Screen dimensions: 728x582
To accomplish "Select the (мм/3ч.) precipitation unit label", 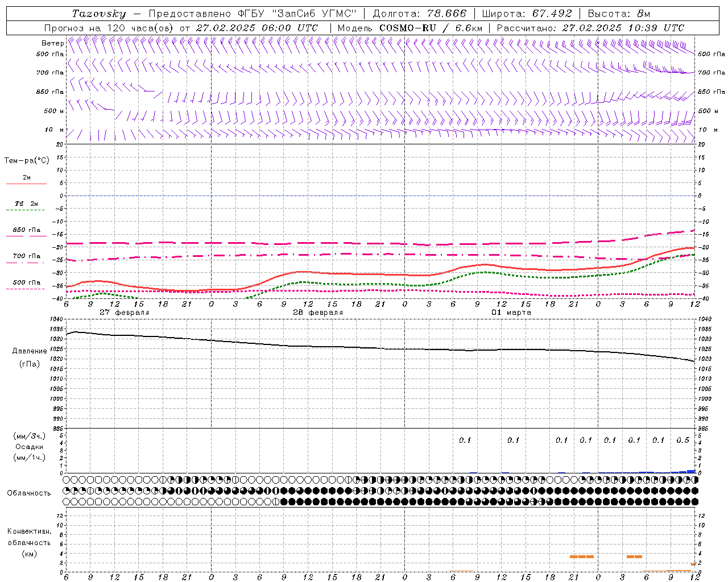I will (30, 436).
